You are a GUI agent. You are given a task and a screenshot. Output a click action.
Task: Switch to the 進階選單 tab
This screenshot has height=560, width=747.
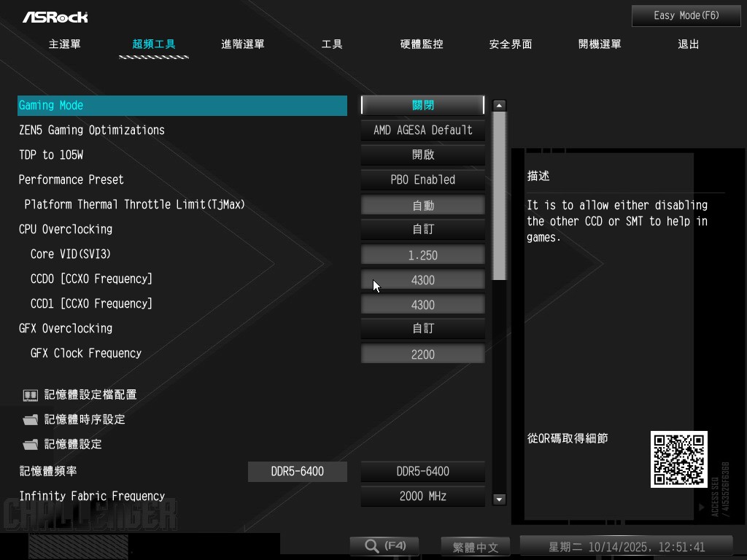point(243,44)
